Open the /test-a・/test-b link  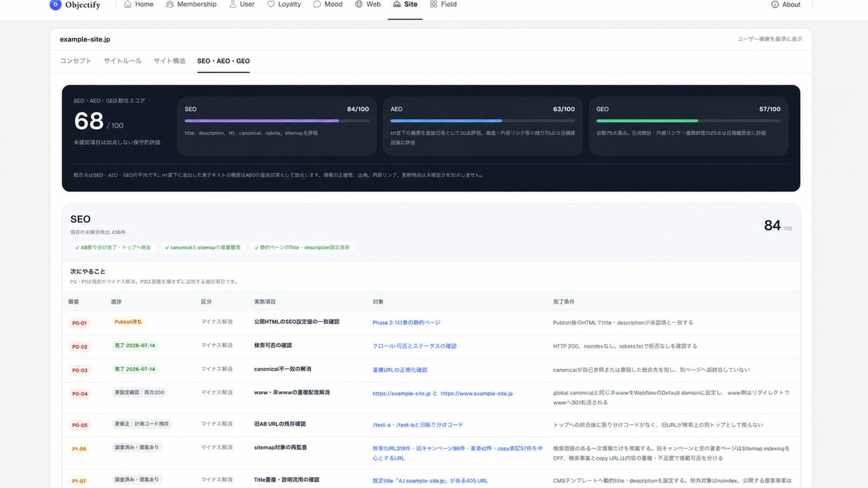click(418, 425)
